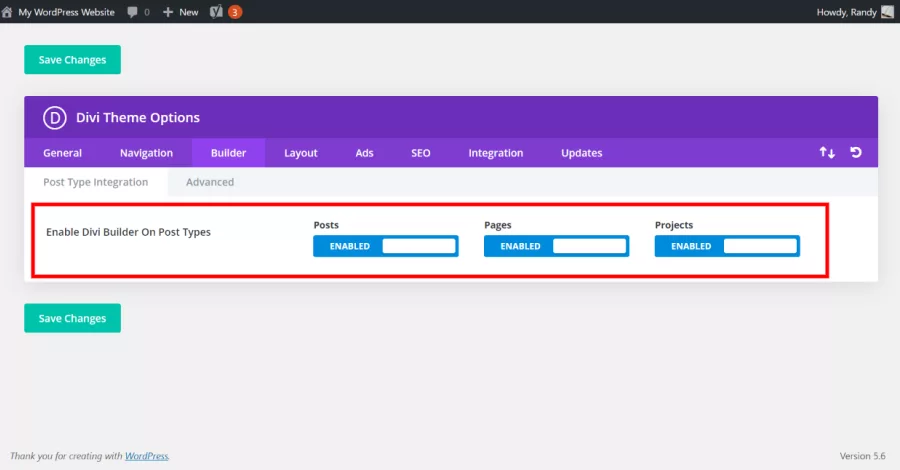Screen dimensions: 900x470
Task: Click the import/export arrows icon
Action: pos(827,153)
